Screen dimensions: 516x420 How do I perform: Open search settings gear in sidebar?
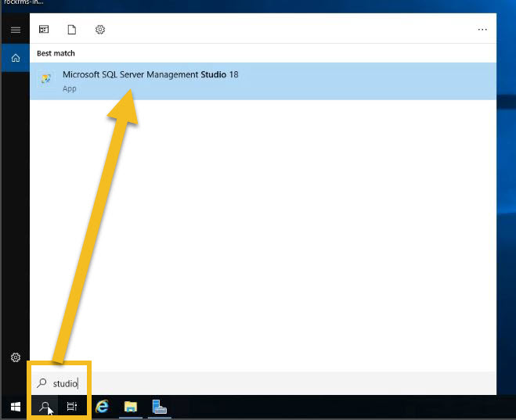(x=16, y=357)
